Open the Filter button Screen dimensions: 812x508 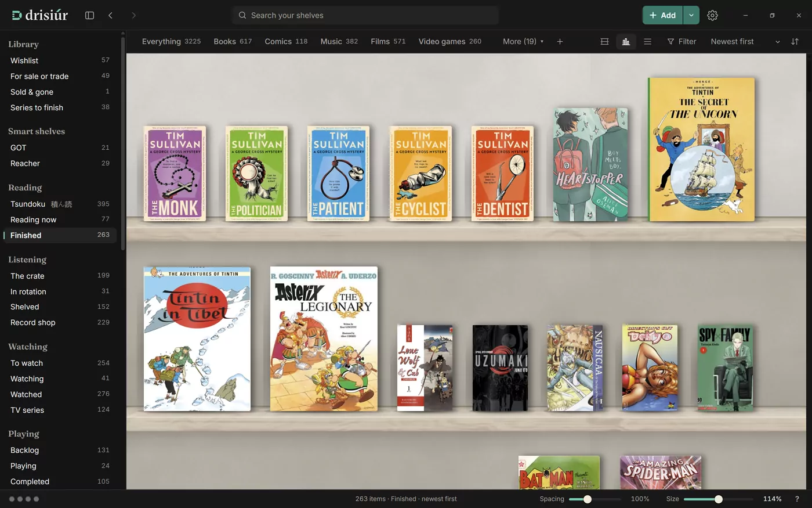pyautogui.click(x=681, y=41)
